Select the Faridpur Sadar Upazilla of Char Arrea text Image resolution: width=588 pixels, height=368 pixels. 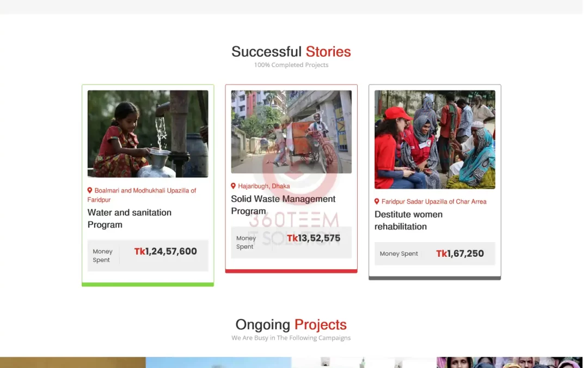[433, 202]
